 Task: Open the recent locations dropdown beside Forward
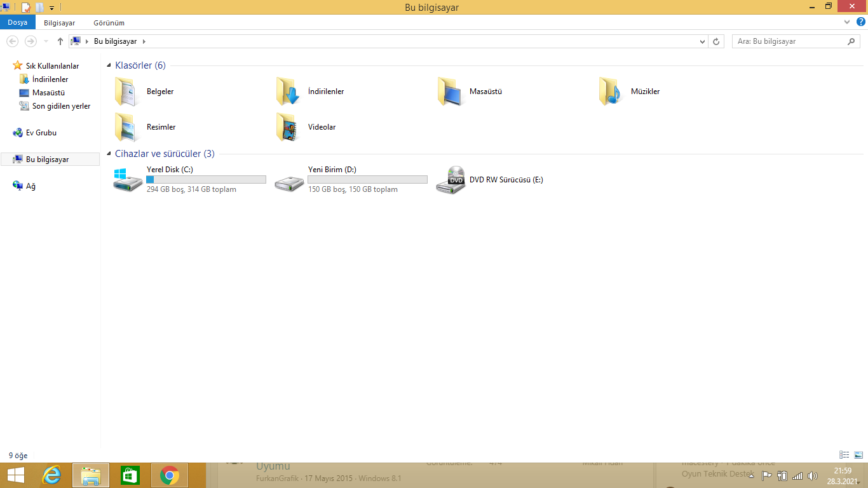click(46, 41)
